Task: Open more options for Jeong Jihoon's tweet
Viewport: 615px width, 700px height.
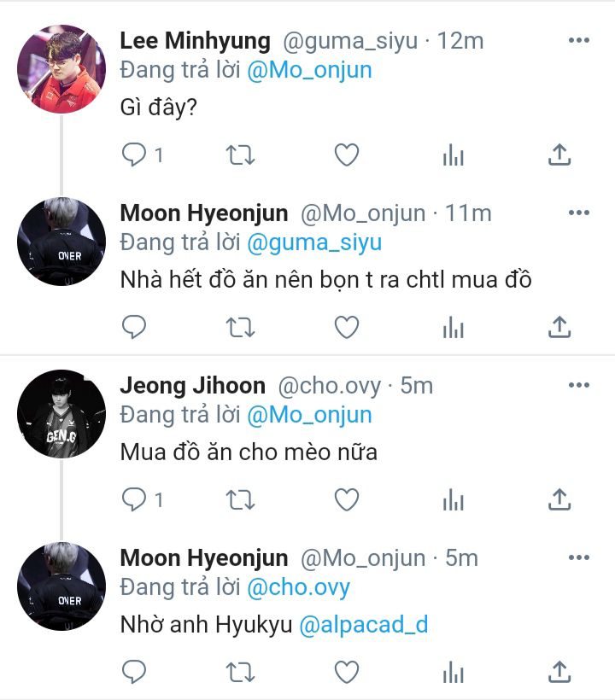Action: point(579,386)
